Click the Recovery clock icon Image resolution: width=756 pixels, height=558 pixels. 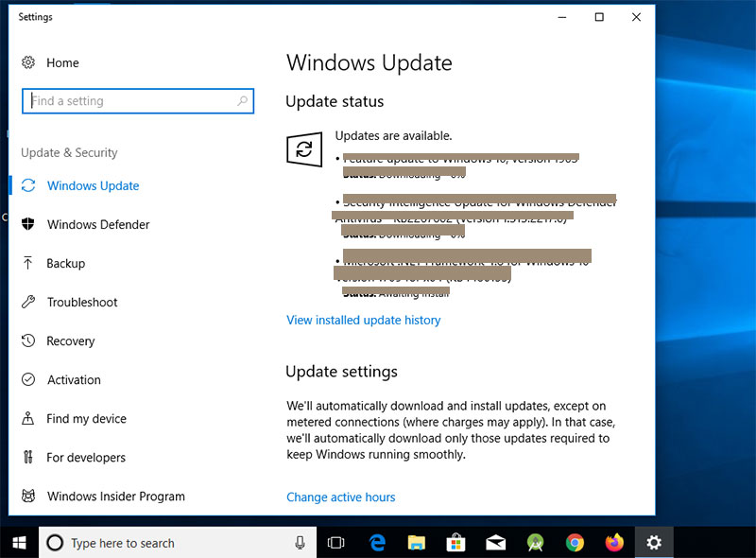click(28, 340)
